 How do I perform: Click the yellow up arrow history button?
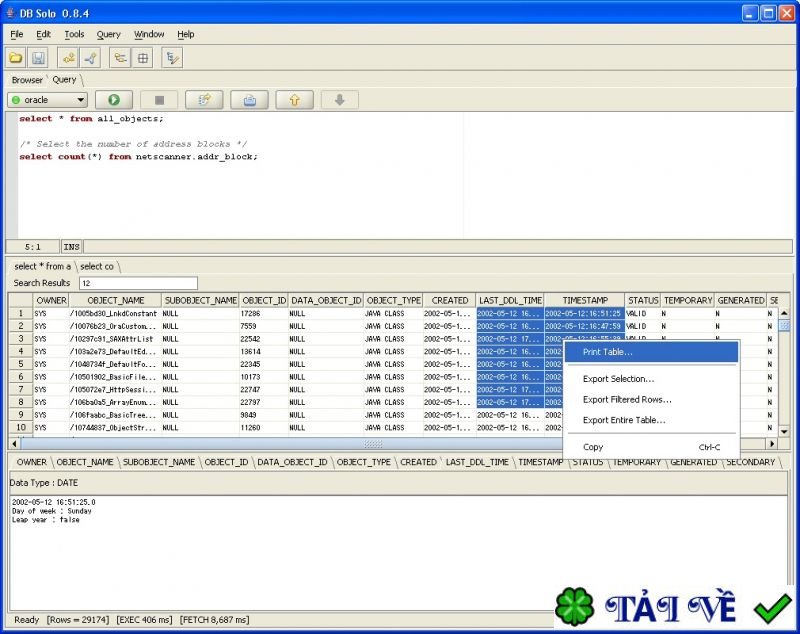pos(294,100)
